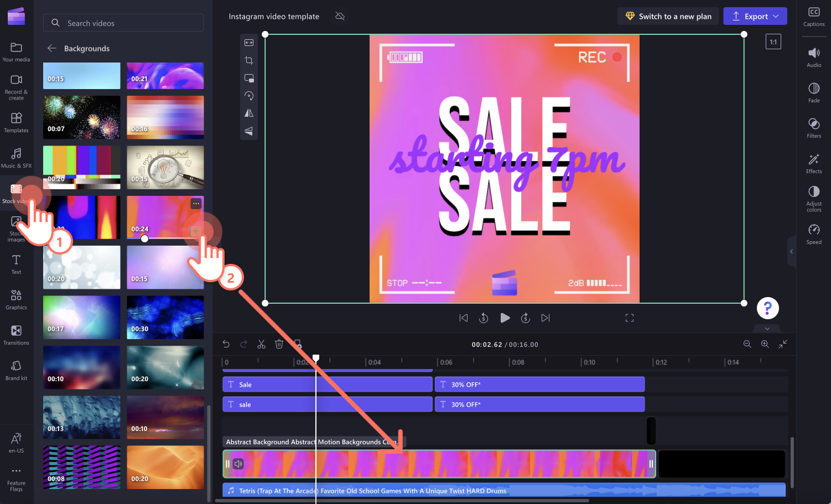This screenshot has height=504, width=831.
Task: Open options menu on the 00:24 background video
Action: point(195,203)
